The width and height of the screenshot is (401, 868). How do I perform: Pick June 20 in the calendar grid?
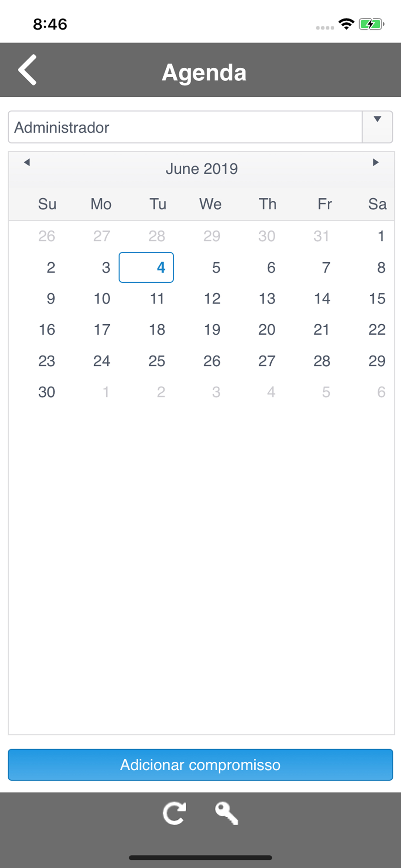click(x=267, y=330)
